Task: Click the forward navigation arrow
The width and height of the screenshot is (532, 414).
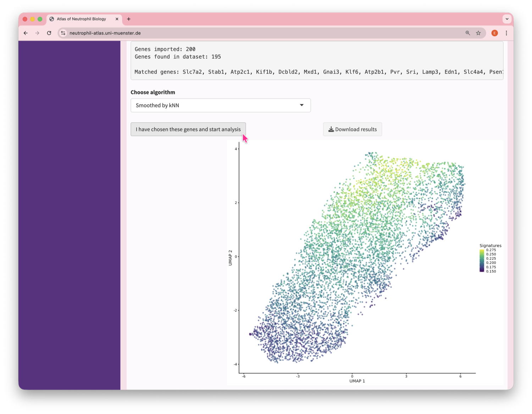Action: [x=37, y=33]
